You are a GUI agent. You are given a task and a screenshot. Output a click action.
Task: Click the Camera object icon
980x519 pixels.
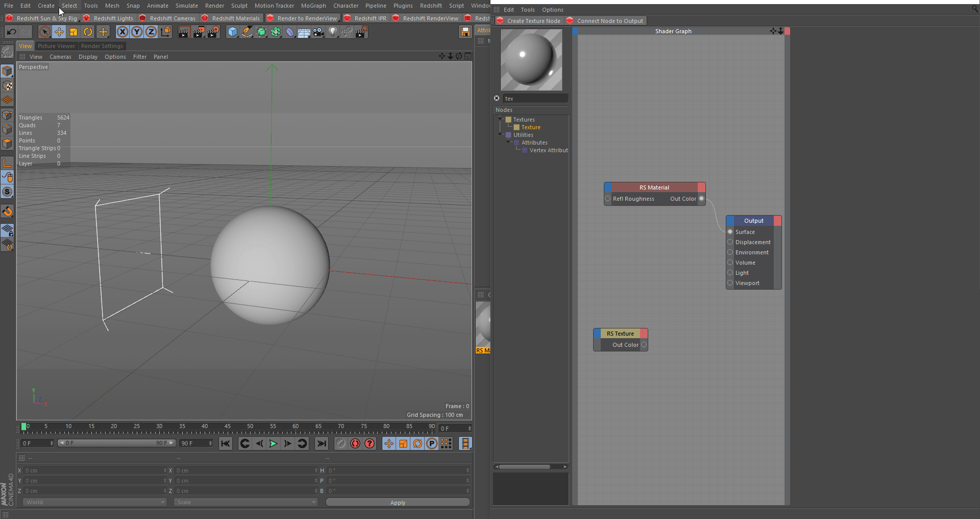(318, 32)
